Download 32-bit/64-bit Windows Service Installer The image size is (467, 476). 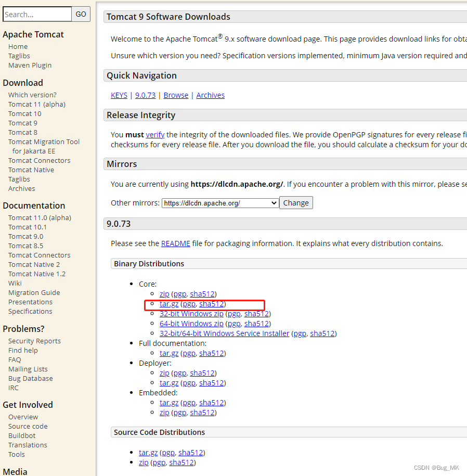[225, 333]
